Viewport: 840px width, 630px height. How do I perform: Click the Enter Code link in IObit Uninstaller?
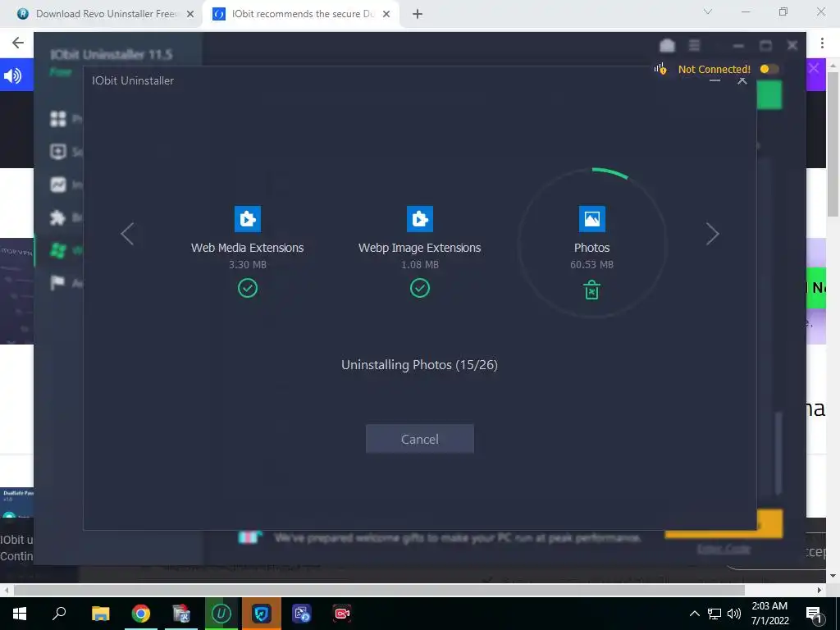pos(724,549)
